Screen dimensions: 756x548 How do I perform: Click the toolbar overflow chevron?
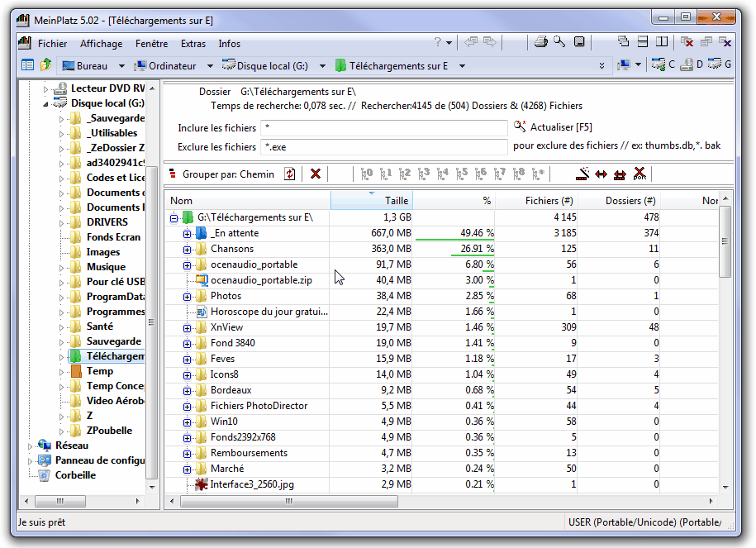[x=601, y=65]
